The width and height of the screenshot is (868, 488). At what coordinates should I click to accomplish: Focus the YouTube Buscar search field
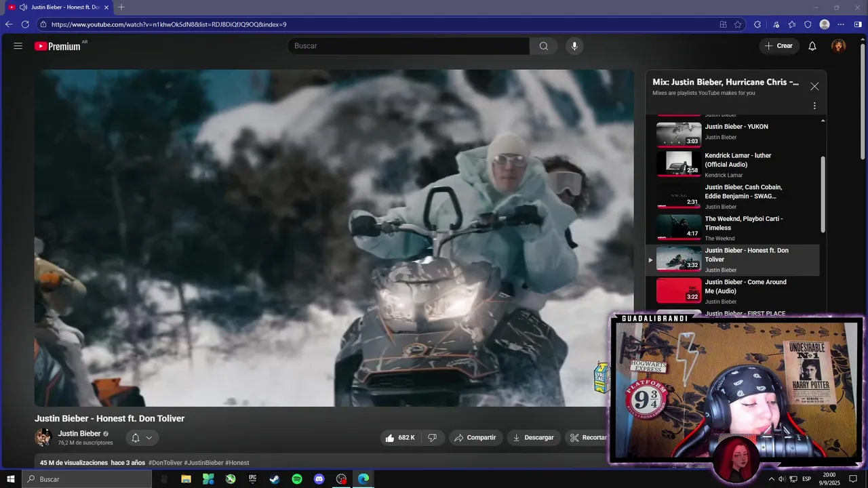[408, 46]
